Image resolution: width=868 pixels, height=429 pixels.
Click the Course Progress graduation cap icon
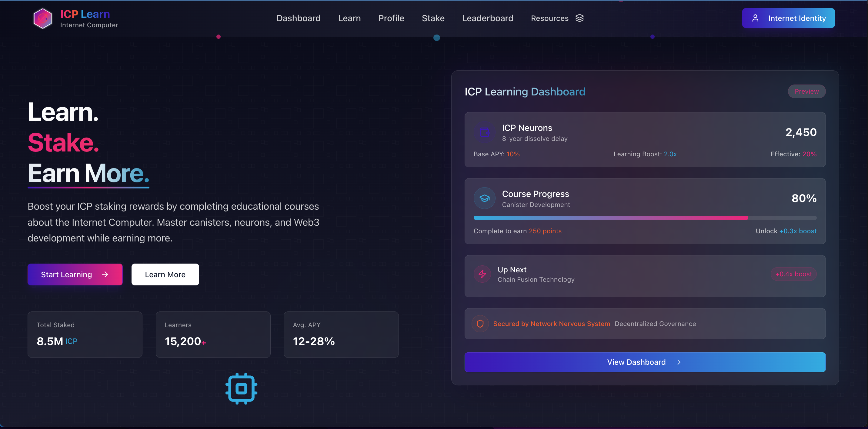click(x=484, y=198)
